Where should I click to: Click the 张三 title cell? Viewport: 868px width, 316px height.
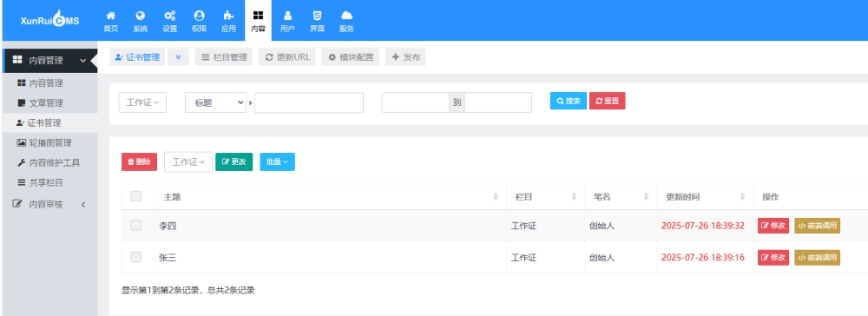point(168,257)
